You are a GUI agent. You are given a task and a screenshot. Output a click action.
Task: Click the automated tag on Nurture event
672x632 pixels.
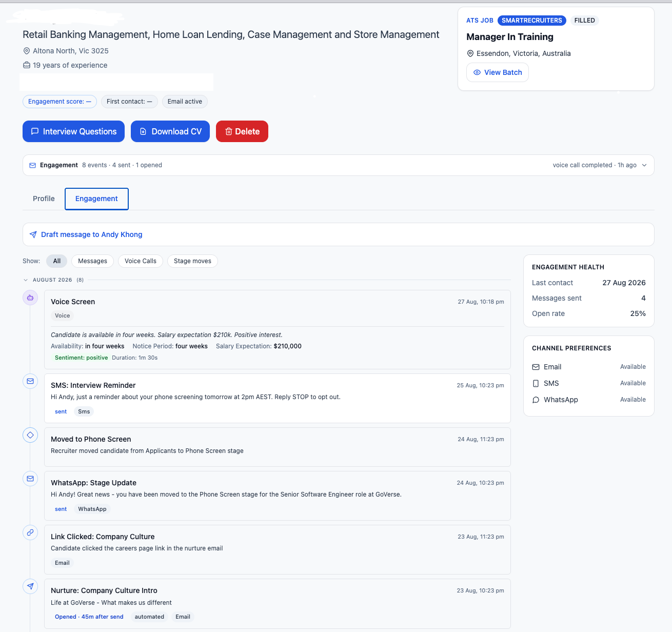coord(149,617)
